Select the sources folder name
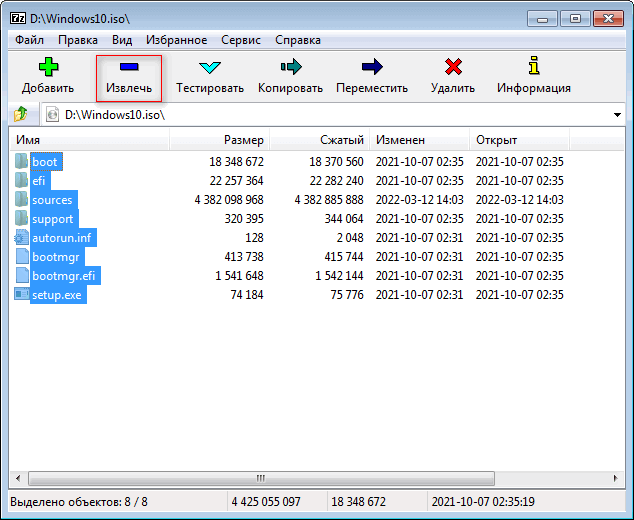634x520 pixels. click(52, 200)
